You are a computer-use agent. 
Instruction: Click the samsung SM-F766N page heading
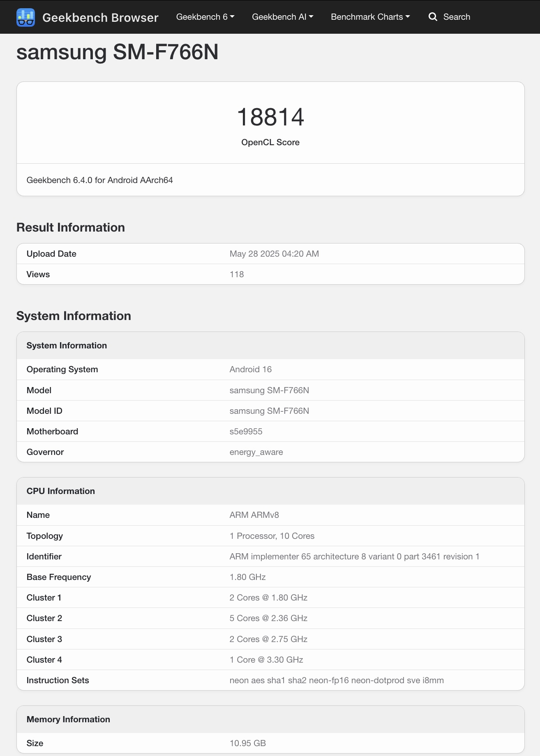[x=118, y=52]
